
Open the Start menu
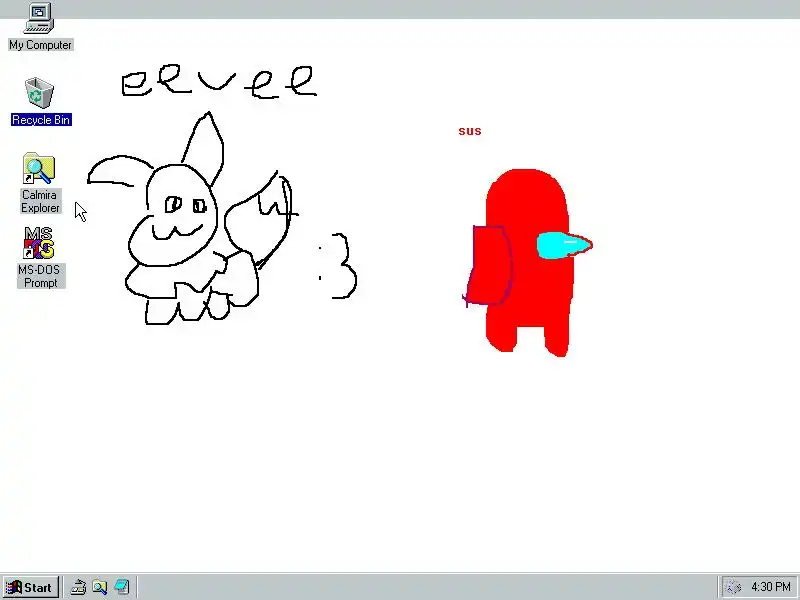(30, 587)
